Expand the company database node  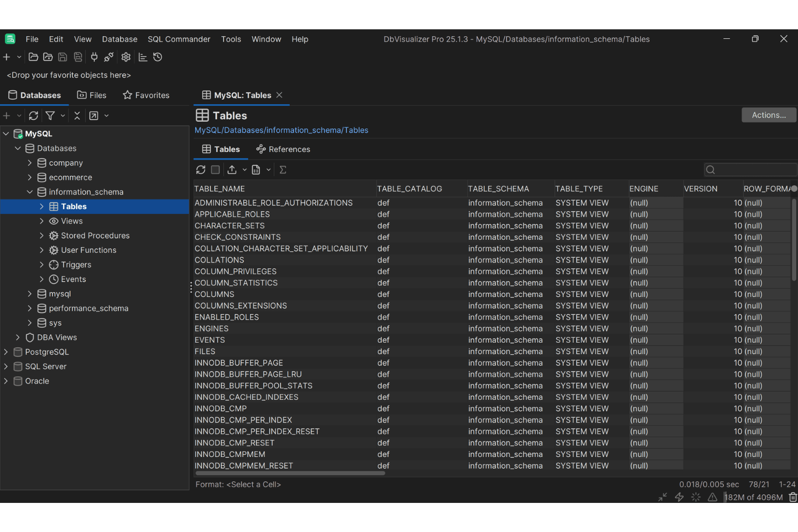coord(30,162)
